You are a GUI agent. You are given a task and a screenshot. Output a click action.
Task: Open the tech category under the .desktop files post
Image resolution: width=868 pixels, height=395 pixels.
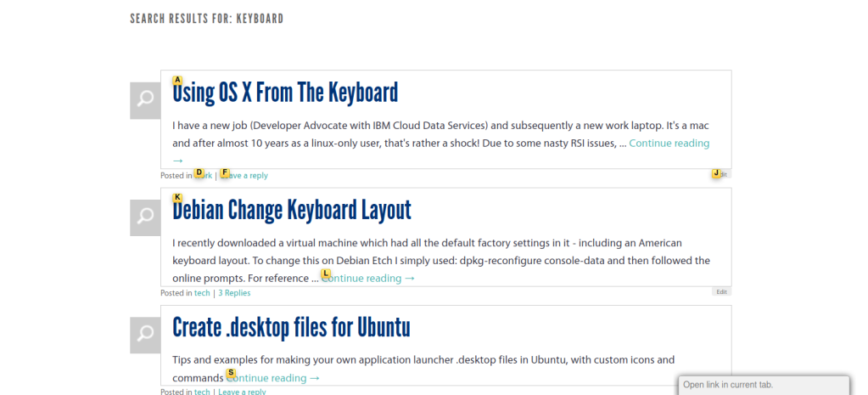point(202,391)
